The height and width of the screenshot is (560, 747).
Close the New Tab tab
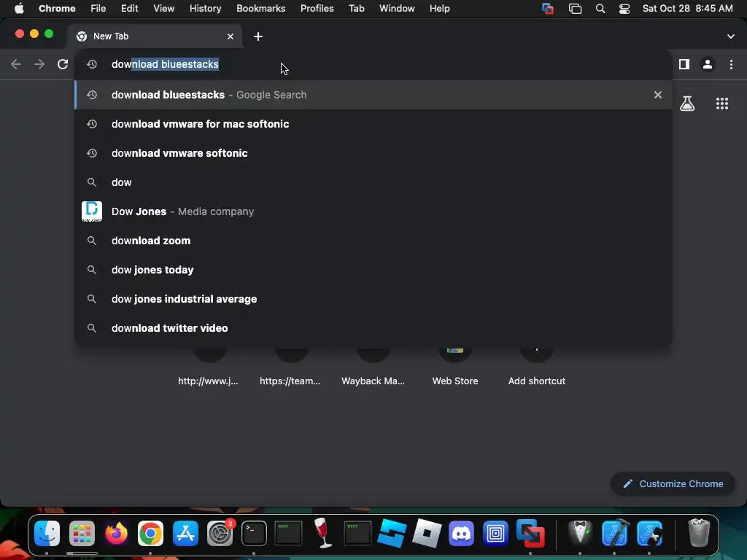coord(231,36)
